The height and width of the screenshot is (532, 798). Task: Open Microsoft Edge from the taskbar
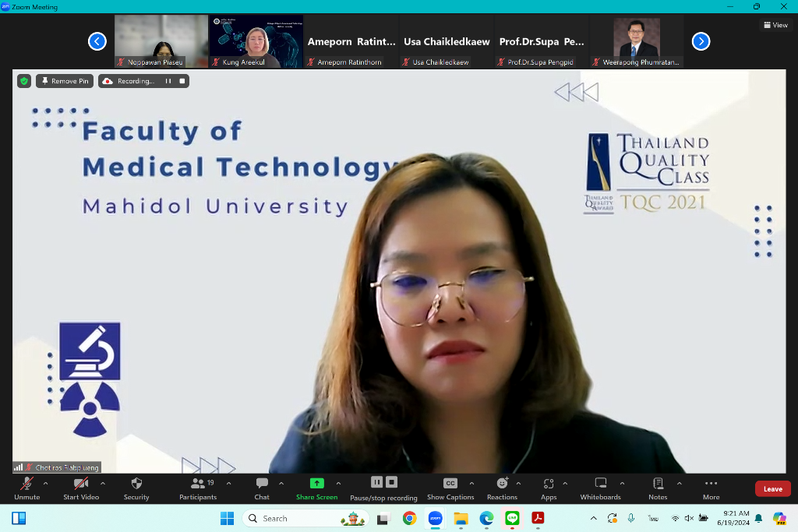pyautogui.click(x=486, y=518)
